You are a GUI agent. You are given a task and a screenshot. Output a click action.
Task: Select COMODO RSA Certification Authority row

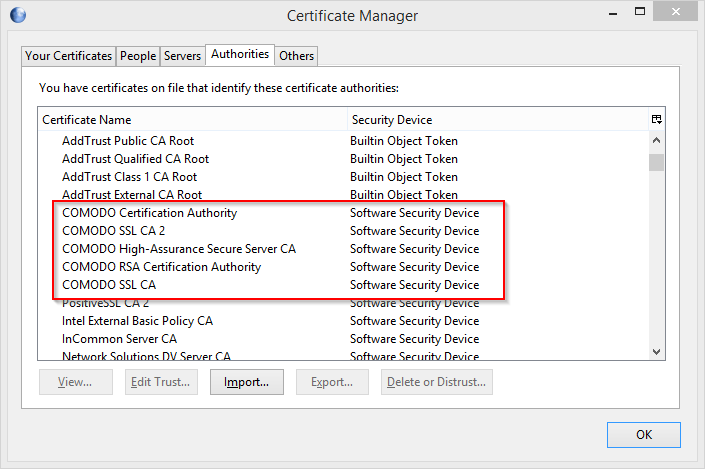[x=344, y=267]
